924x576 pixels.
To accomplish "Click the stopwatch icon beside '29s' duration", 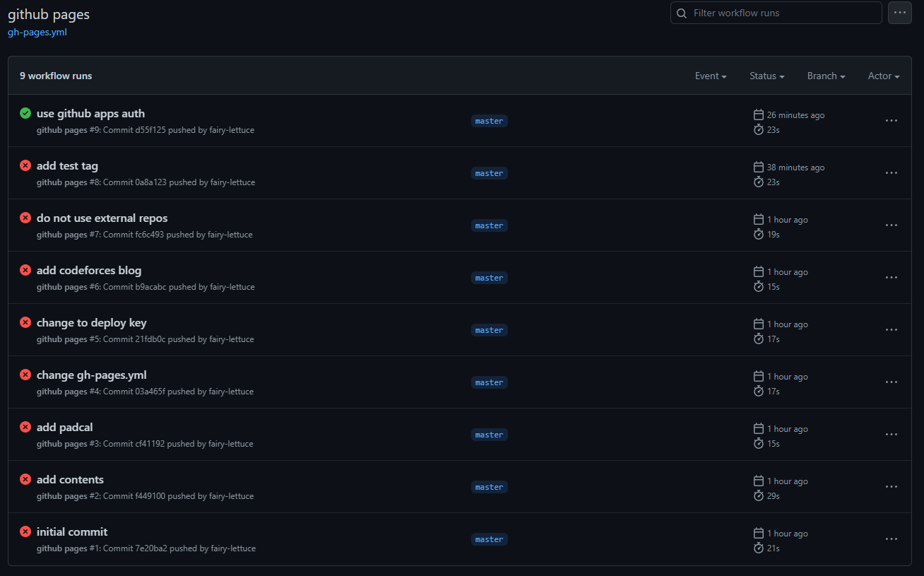I will click(x=759, y=496).
